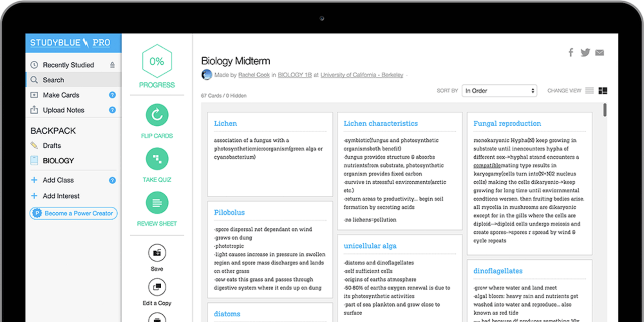Switch to list view layout
The height and width of the screenshot is (322, 644).
(590, 90)
